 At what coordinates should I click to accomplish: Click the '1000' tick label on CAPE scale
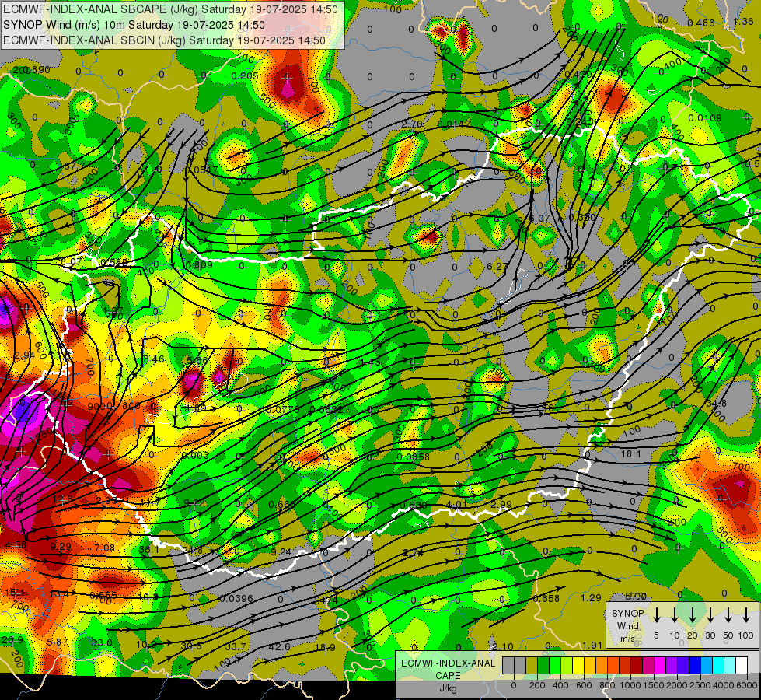(x=630, y=685)
